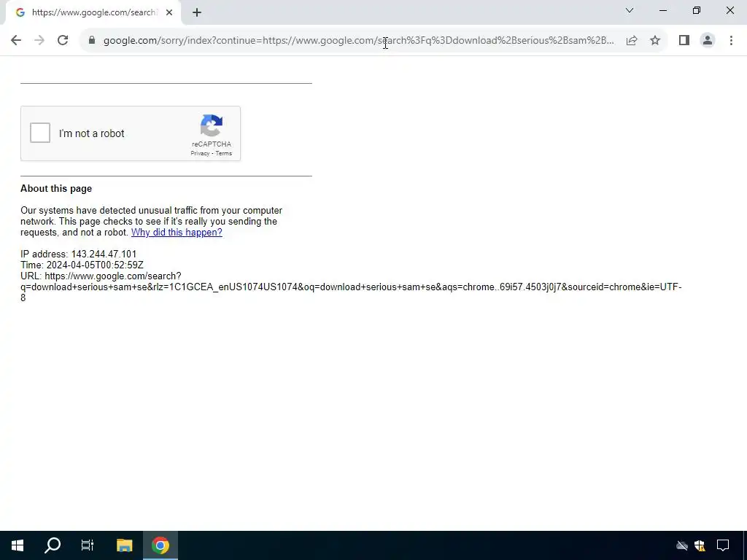Open the Chrome side panel
This screenshot has width=747, height=560.
pos(684,41)
